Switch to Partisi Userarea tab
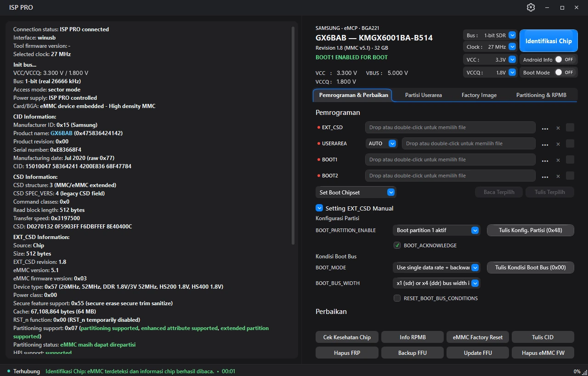 coord(424,95)
